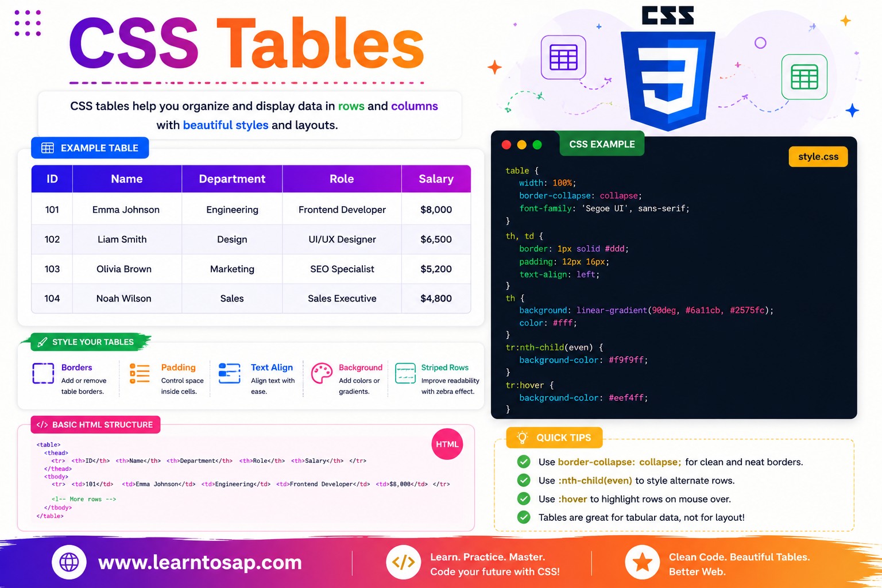Click the Role column header
This screenshot has height=588, width=882.
(342, 179)
